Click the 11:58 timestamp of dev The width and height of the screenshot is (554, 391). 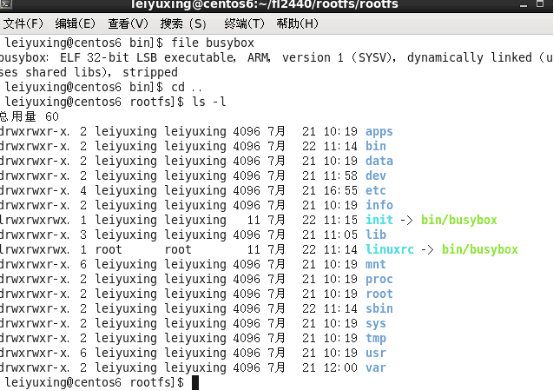[341, 176]
